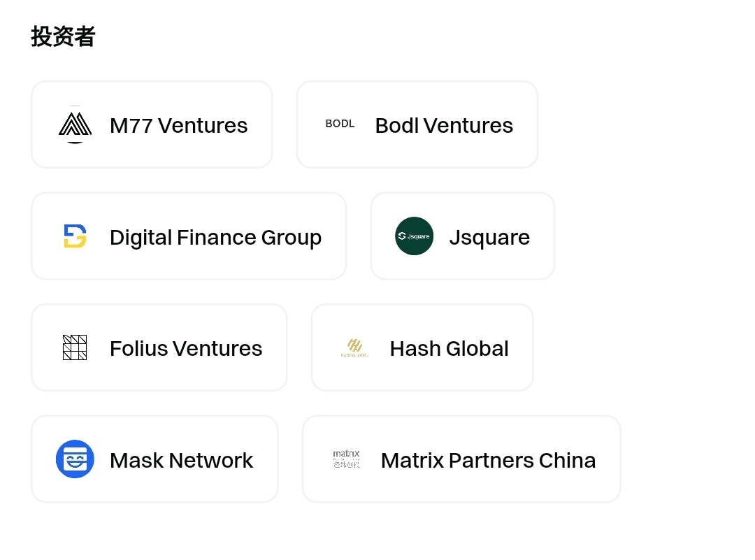Screen dimensions: 755x560
Task: Select the Digital Finance Group text
Action: coord(216,238)
